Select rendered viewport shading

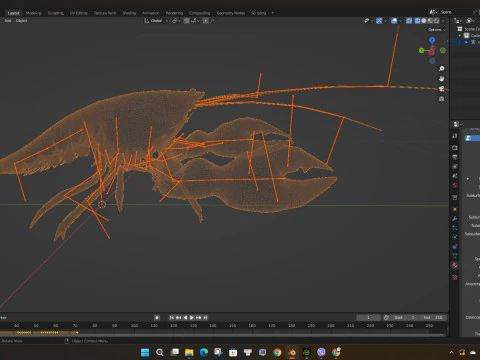pyautogui.click(x=436, y=21)
